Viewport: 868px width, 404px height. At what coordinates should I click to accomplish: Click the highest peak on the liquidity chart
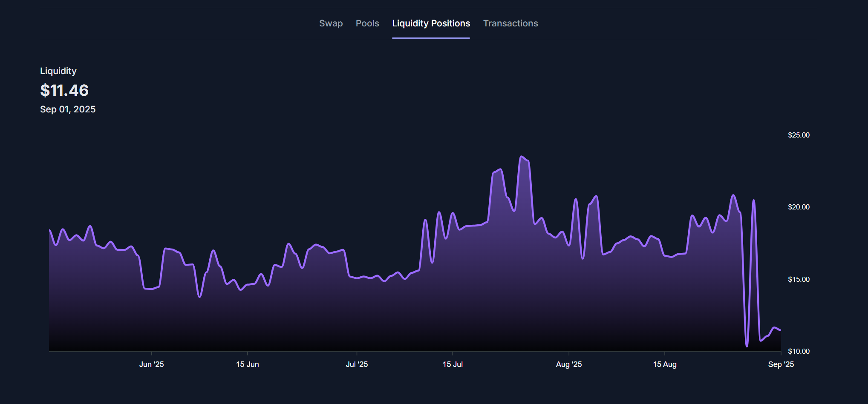pyautogui.click(x=521, y=157)
